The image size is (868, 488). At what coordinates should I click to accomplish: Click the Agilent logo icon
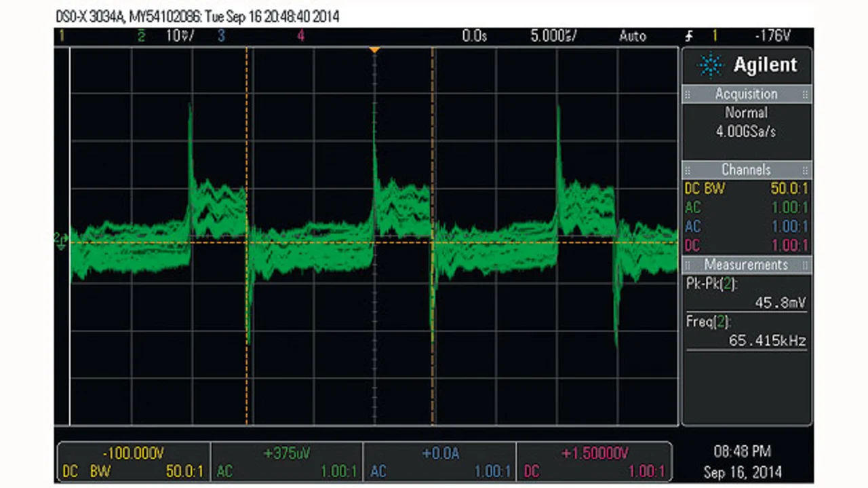pyautogui.click(x=711, y=66)
